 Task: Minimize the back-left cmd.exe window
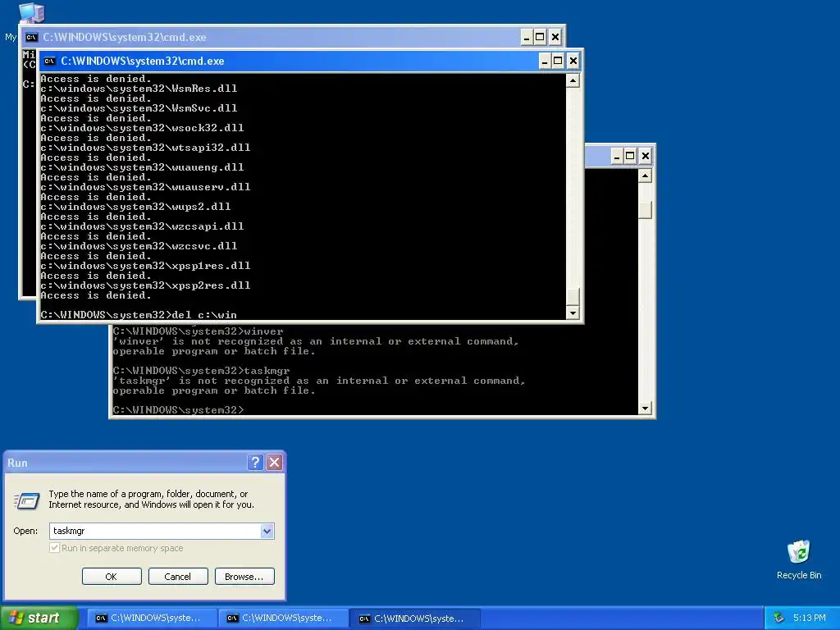(527, 37)
